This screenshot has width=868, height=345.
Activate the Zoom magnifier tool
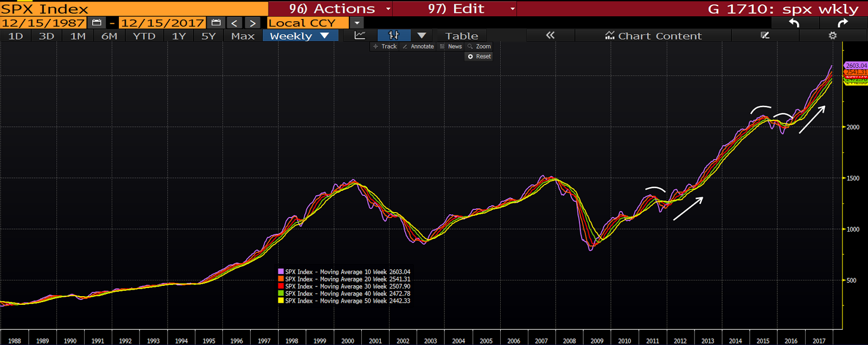click(x=479, y=47)
